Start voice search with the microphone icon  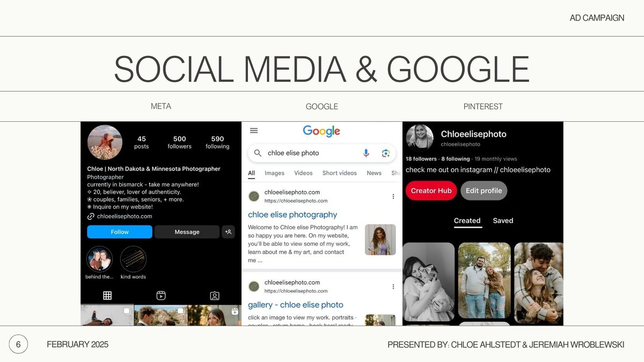click(x=366, y=153)
